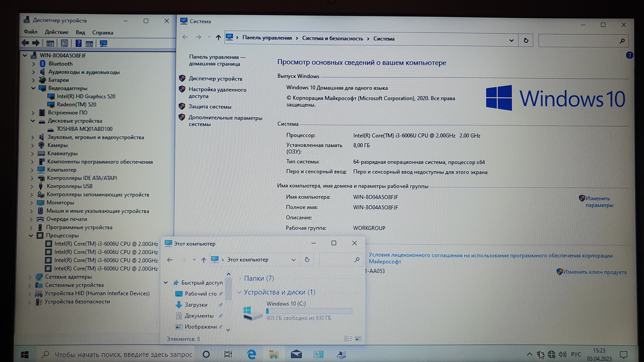The image size is (644, 362).
Task: Open Microsoft Edge from the taskbar
Action: click(x=251, y=354)
